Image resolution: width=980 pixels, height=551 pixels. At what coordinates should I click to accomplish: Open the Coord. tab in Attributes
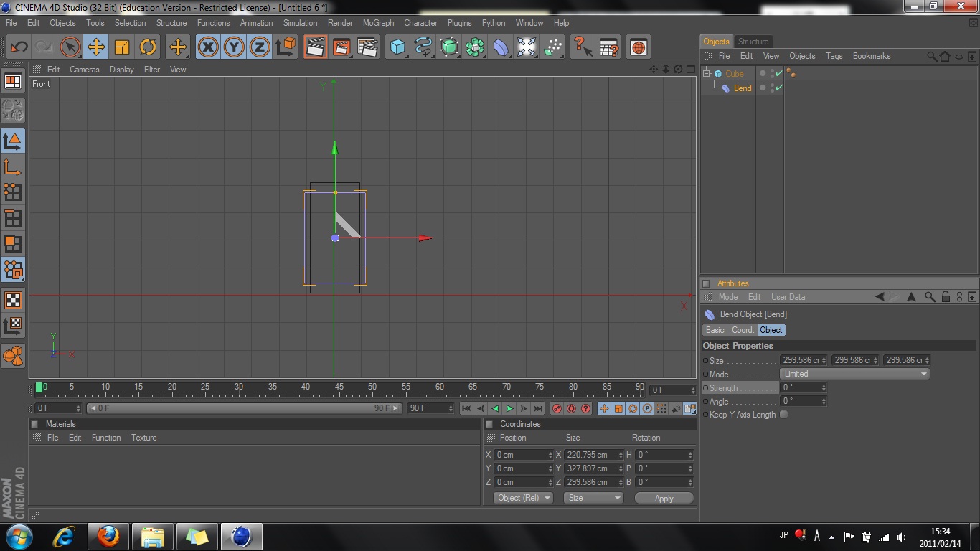point(743,330)
